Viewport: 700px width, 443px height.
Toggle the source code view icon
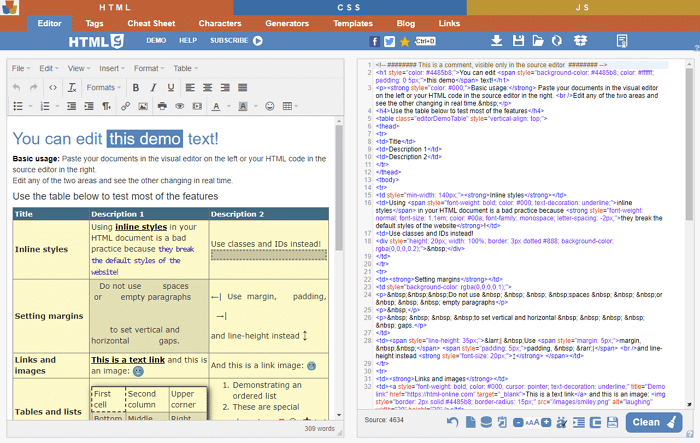(x=54, y=87)
